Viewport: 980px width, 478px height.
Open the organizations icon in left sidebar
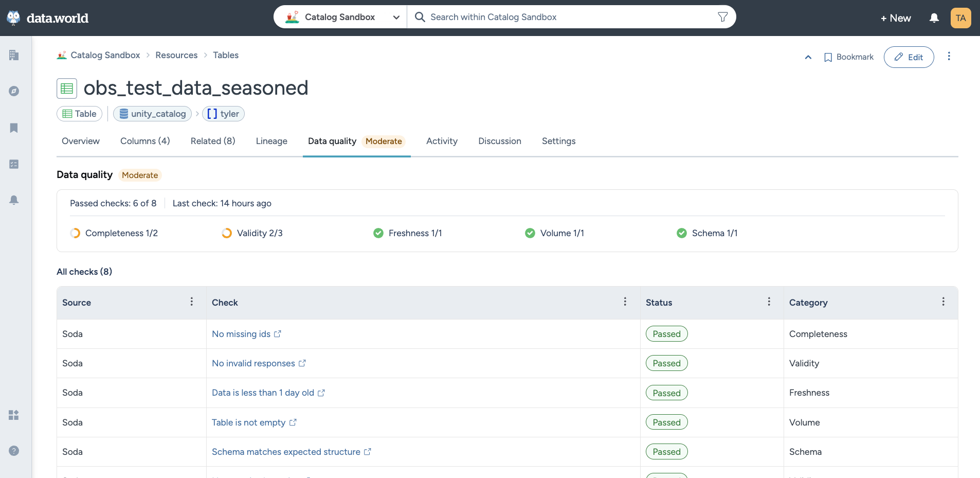(x=14, y=55)
